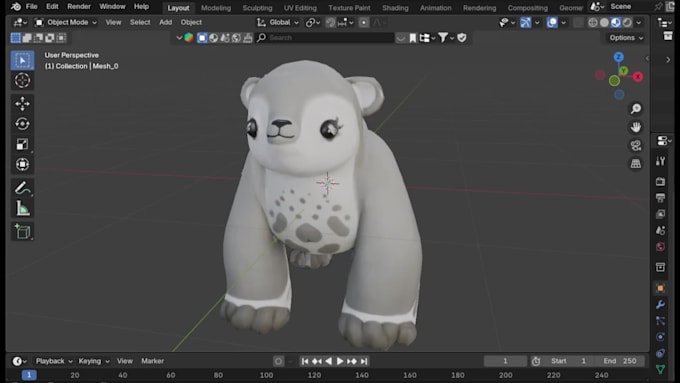The height and width of the screenshot is (383, 680).
Task: Select the Add Cube tool
Action: [x=23, y=232]
